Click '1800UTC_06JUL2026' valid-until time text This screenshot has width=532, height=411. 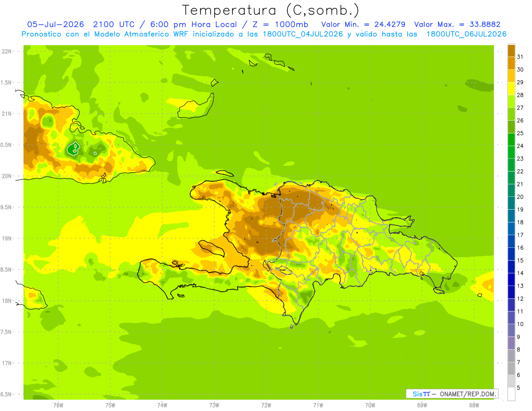(x=466, y=34)
